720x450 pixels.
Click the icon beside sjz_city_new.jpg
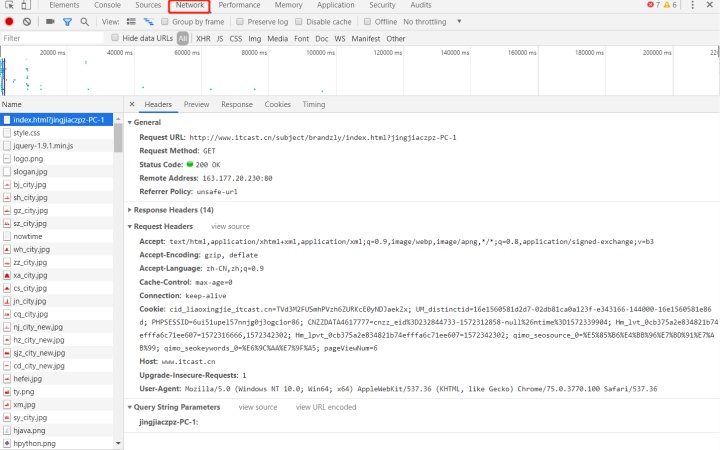tap(7, 353)
